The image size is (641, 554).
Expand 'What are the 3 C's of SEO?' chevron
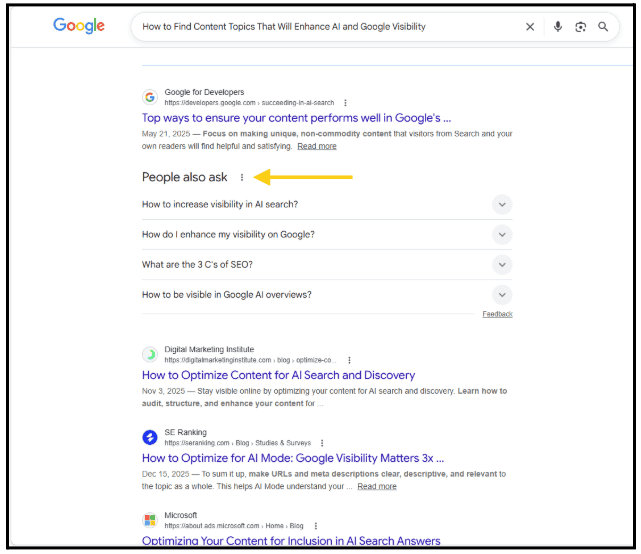pyautogui.click(x=502, y=265)
